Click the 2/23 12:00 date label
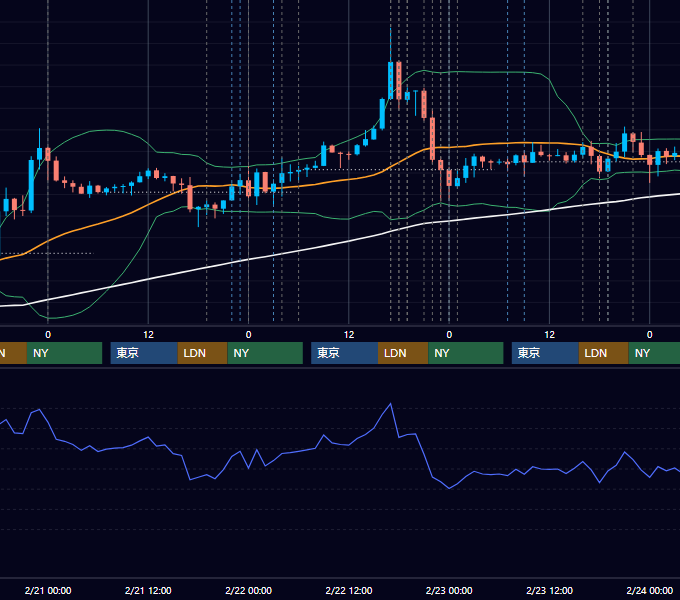The image size is (680, 600). click(x=549, y=590)
